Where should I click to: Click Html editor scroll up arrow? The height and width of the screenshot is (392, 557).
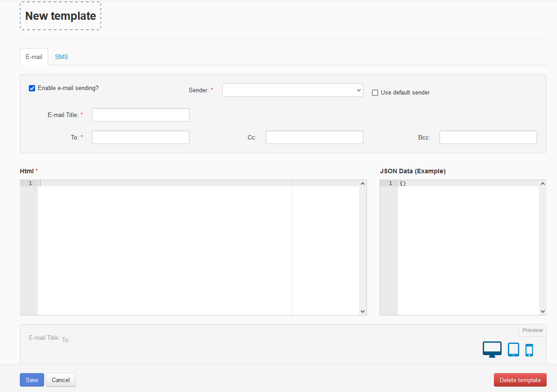click(x=362, y=184)
